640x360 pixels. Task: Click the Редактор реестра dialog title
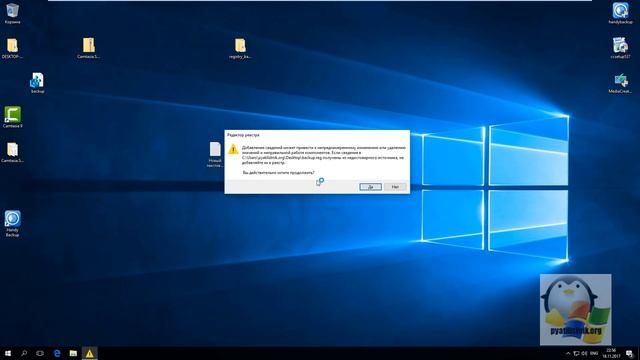click(243, 135)
